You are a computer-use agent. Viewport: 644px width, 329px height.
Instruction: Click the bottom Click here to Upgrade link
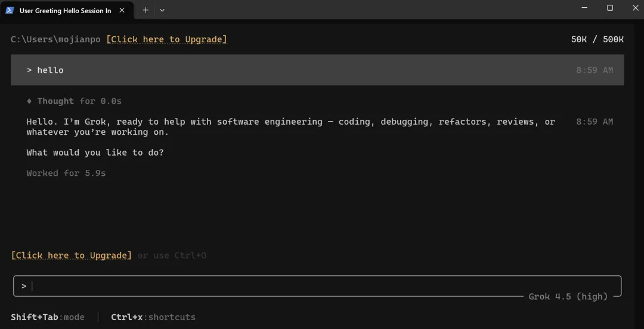[x=72, y=256]
